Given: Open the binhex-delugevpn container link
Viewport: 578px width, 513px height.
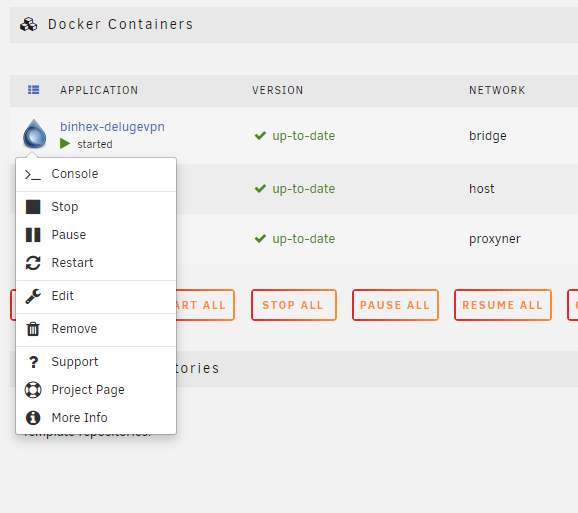Looking at the screenshot, I should point(112,127).
